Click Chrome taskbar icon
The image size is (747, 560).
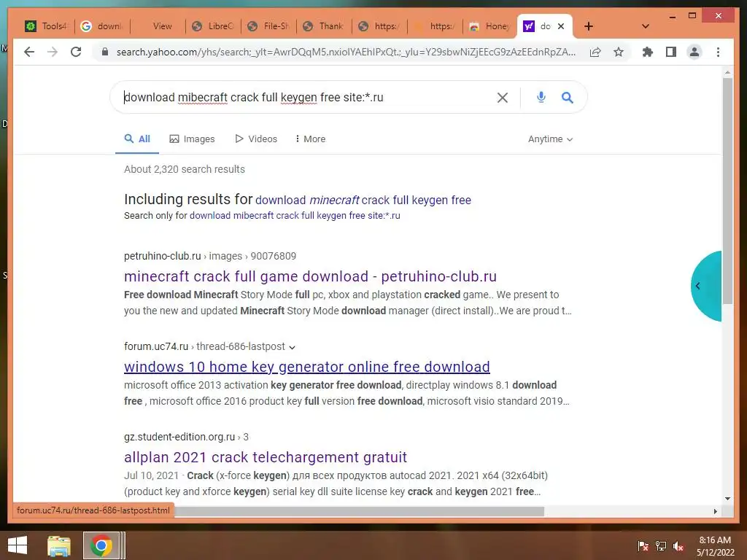click(101, 545)
